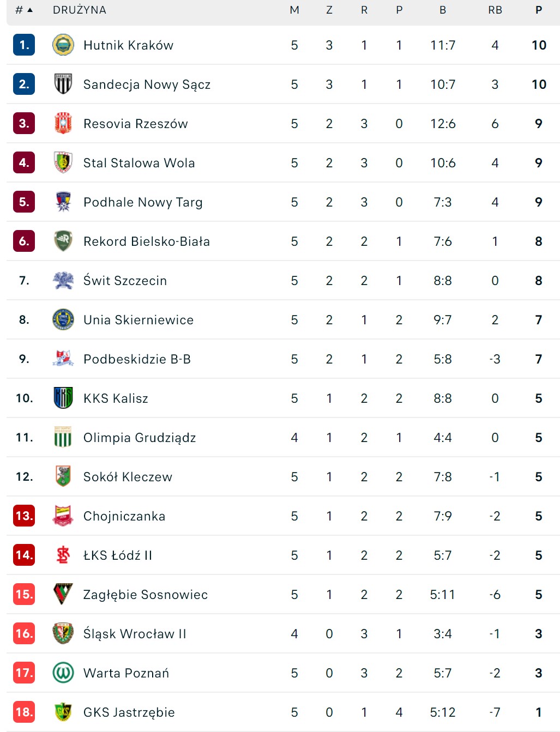This screenshot has width=560, height=732.
Task: Click the GKS Jastrzębie team logo
Action: pos(63,712)
